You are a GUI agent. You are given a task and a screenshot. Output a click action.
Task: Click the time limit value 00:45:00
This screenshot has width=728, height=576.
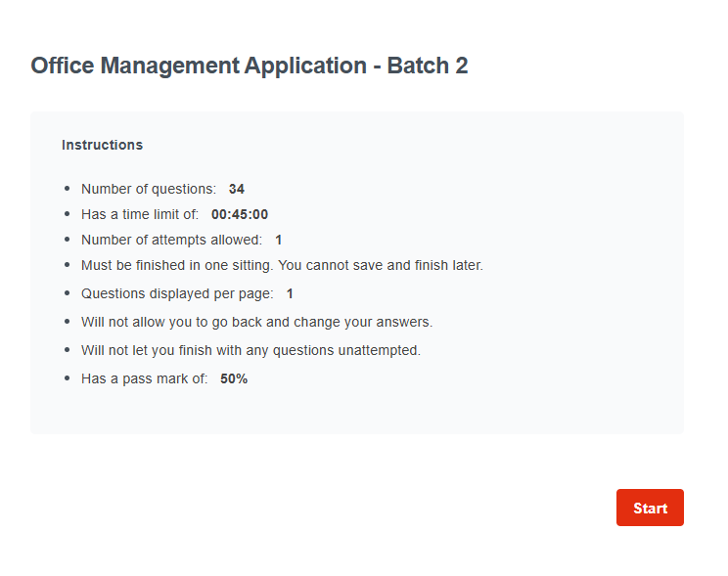point(240,214)
